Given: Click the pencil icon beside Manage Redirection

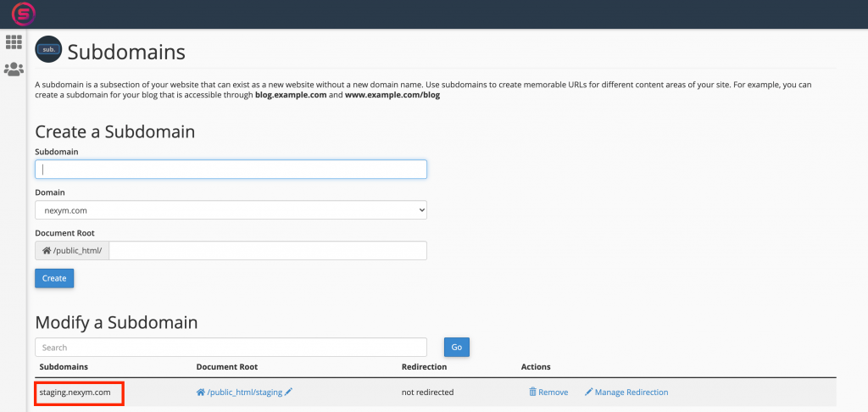Looking at the screenshot, I should pyautogui.click(x=588, y=393).
